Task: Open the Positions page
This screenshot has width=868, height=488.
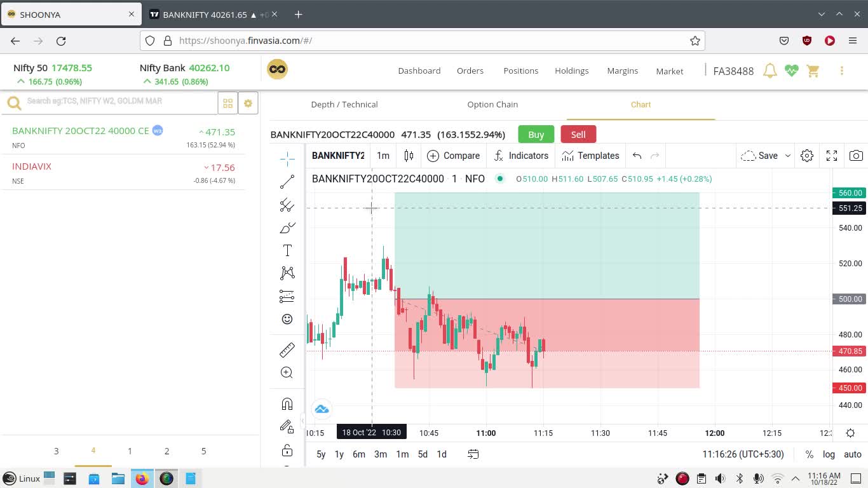Action: click(521, 71)
